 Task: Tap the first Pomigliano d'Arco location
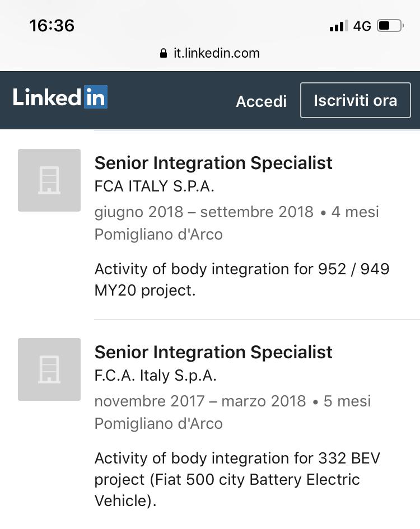click(x=158, y=234)
